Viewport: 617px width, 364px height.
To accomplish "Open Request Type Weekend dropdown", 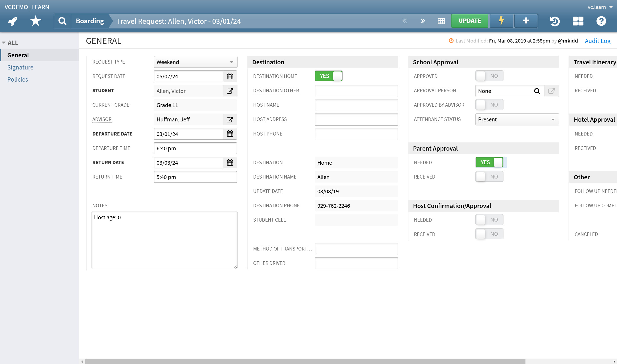I will [195, 62].
